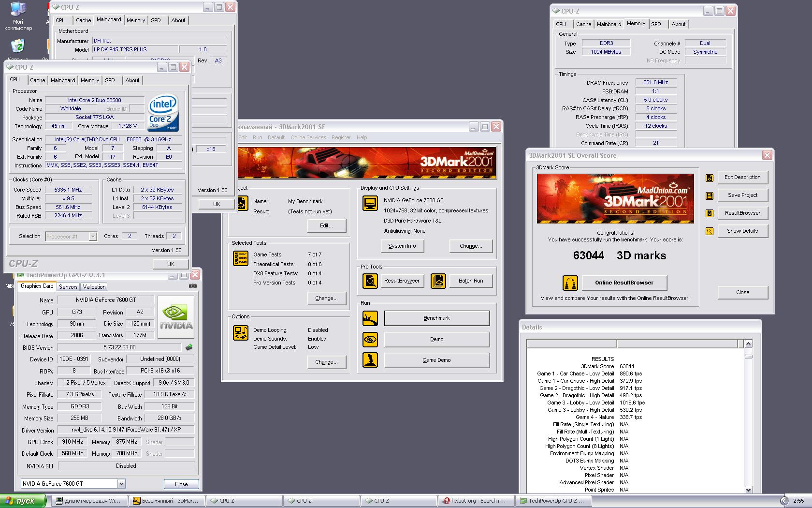Click Close button in GPU-Z window
Screen dimensions: 812x508
click(181, 484)
